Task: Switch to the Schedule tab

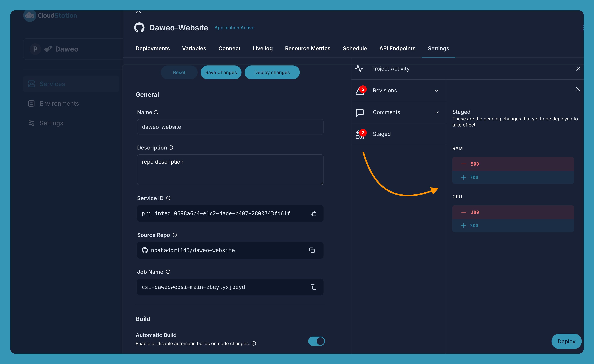Action: click(355, 48)
